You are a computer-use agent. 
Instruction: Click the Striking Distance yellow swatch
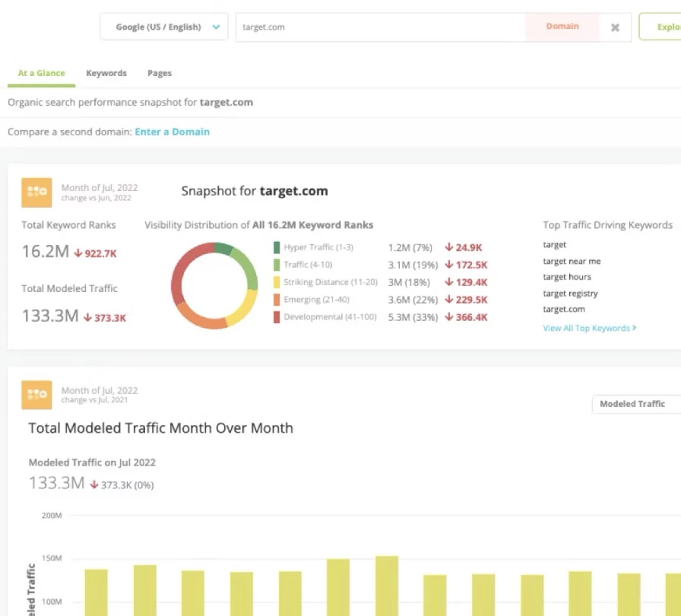(276, 282)
